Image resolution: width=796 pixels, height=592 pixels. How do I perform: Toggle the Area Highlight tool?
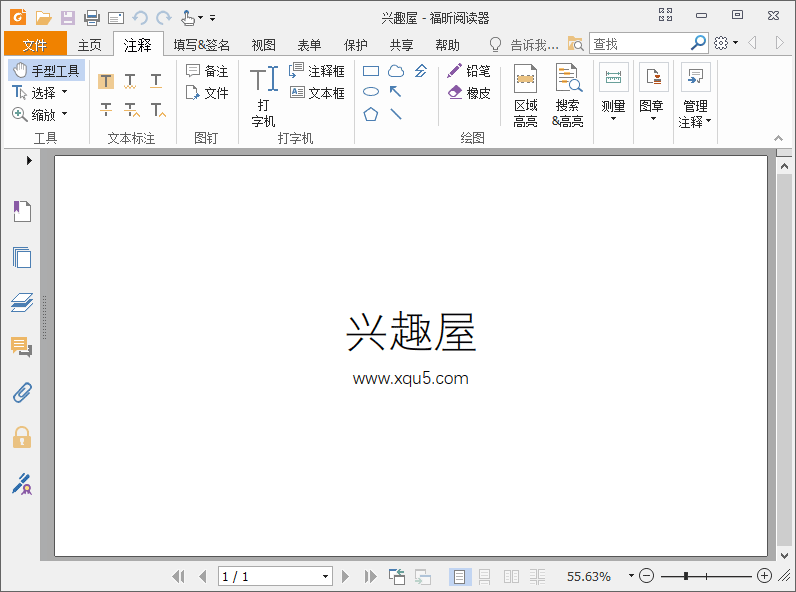click(525, 95)
